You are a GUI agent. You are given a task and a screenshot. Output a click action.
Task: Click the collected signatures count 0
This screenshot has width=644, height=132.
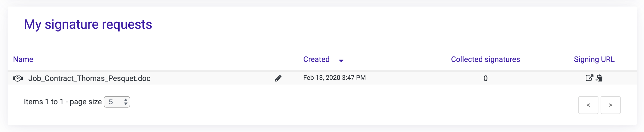point(485,78)
